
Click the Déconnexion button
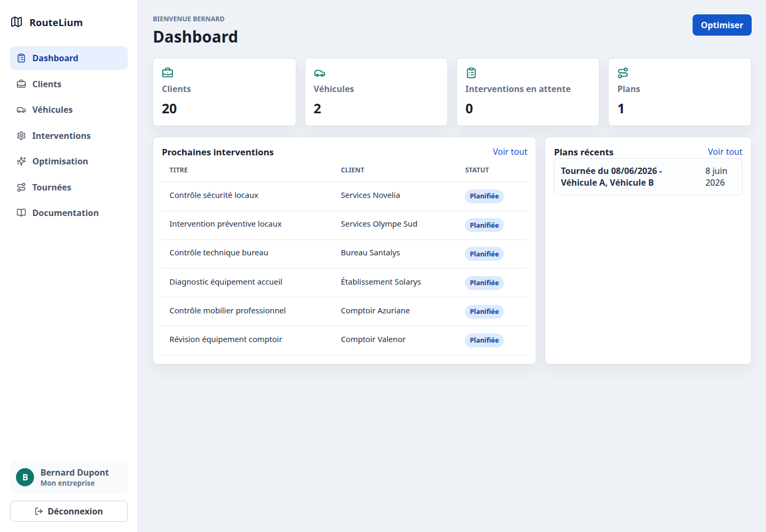pyautogui.click(x=69, y=511)
